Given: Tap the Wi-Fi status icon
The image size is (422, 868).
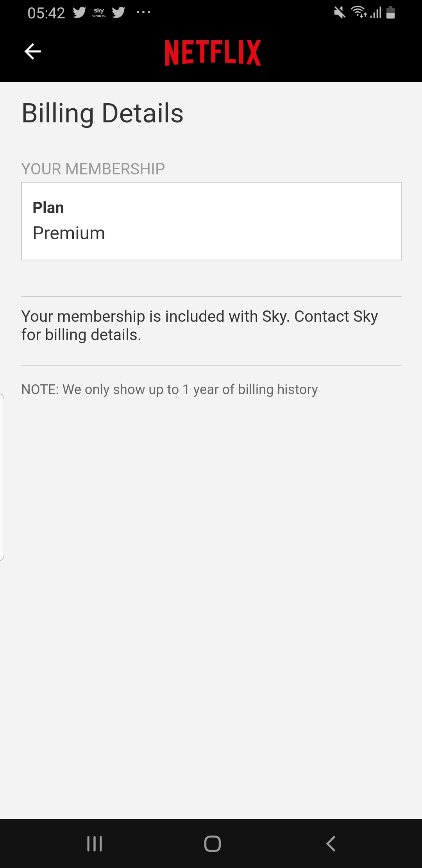Looking at the screenshot, I should (x=359, y=13).
